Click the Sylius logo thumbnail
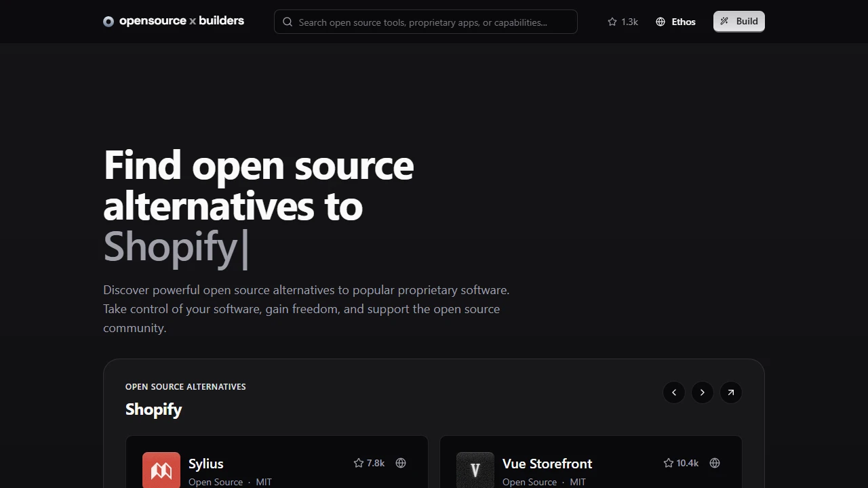 161,470
